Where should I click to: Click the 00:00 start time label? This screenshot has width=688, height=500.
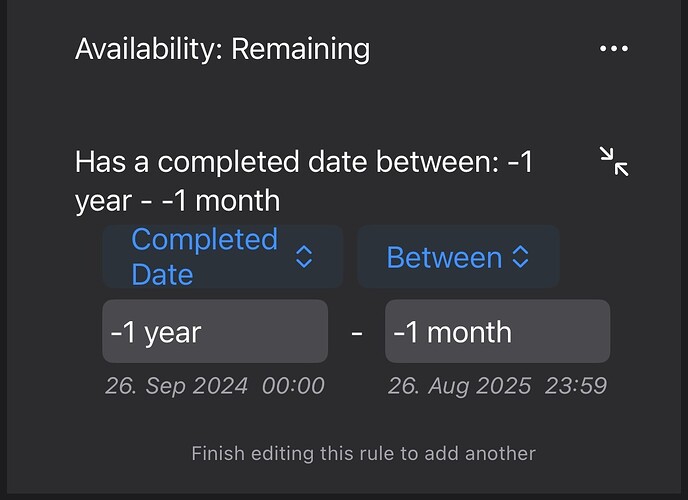click(293, 386)
